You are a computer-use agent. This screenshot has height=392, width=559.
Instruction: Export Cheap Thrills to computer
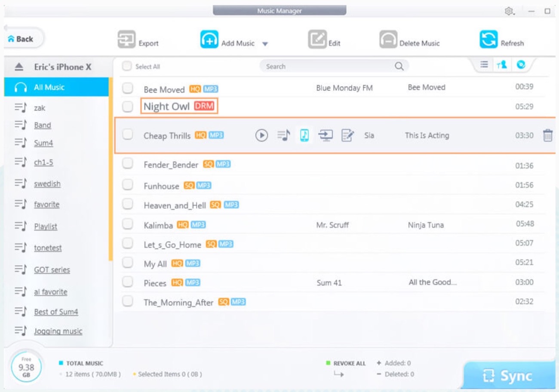pos(326,135)
